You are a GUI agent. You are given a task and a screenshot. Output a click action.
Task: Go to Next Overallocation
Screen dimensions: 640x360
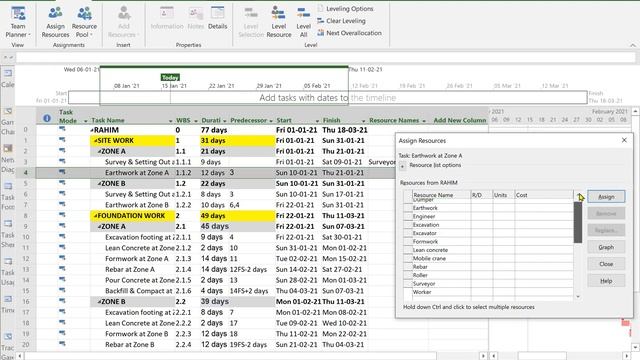(349, 33)
